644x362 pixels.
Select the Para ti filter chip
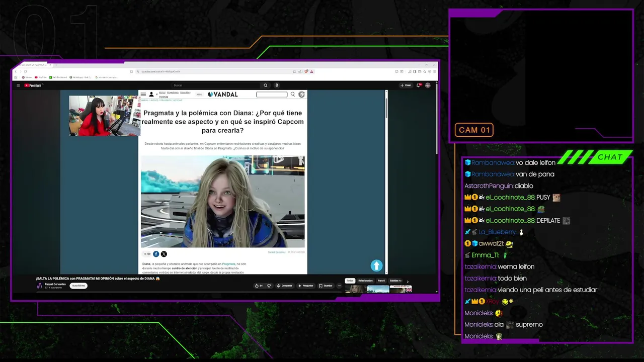[x=381, y=281]
